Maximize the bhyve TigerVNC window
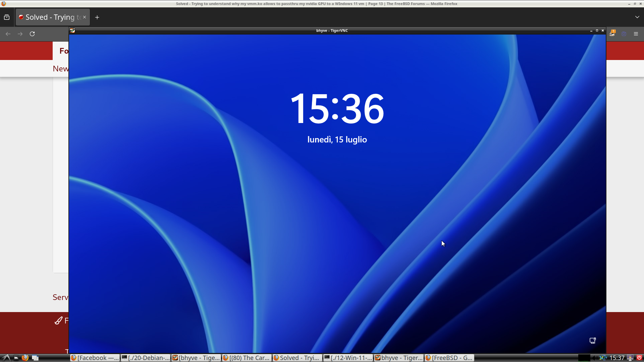Viewport: 644px width, 362px height. tap(597, 31)
